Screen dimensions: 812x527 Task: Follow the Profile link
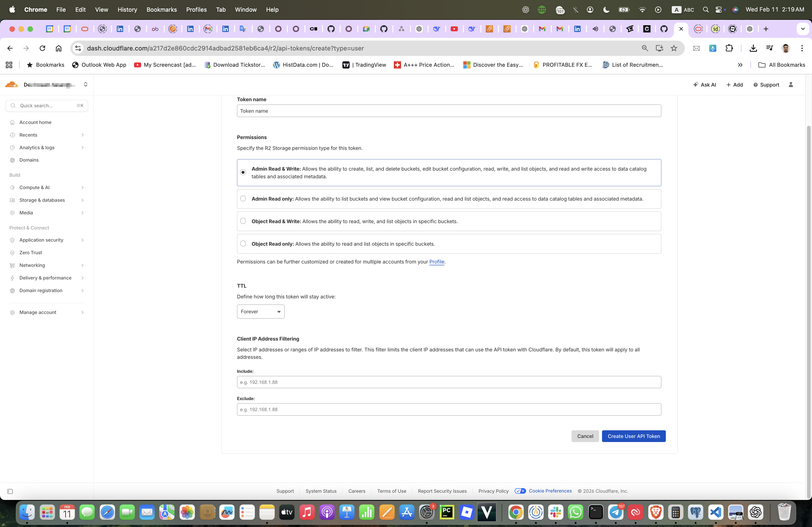[436, 262]
